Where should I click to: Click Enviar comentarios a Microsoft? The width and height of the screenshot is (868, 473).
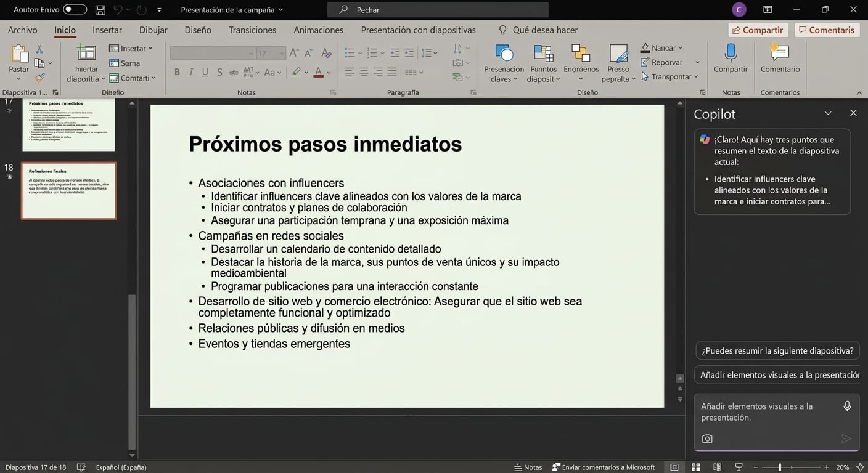603,467
